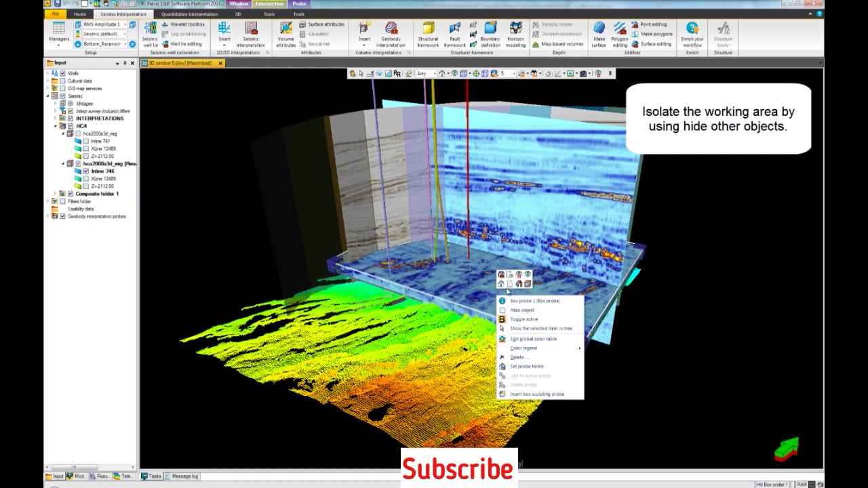
Task: Open the File menu button
Action: click(56, 14)
